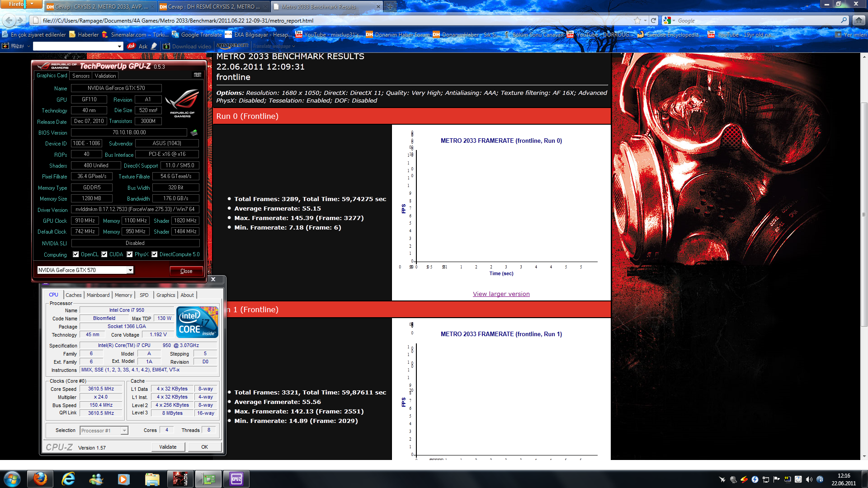
Task: Click the Action Center flag tray icon
Action: click(x=776, y=479)
